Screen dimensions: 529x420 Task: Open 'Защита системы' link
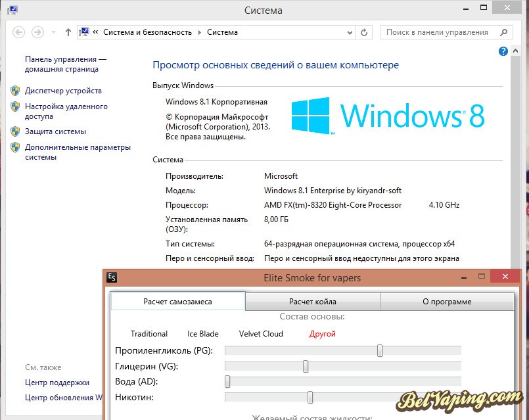click(55, 131)
